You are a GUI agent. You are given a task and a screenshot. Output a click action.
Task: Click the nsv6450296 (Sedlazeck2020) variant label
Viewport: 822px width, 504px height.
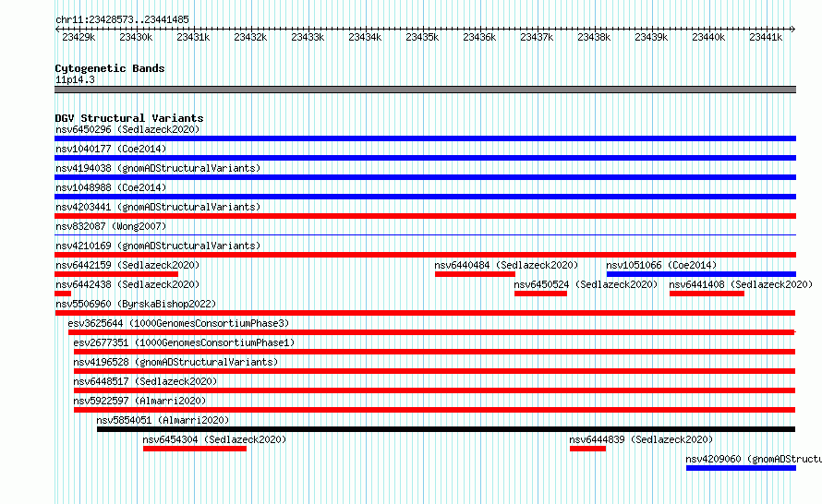pos(127,129)
